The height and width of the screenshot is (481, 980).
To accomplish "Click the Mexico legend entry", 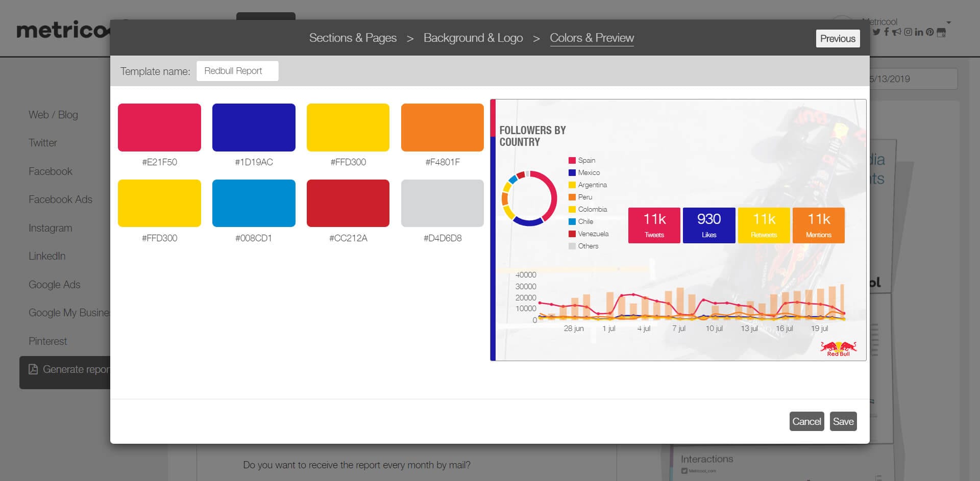I will coord(584,172).
